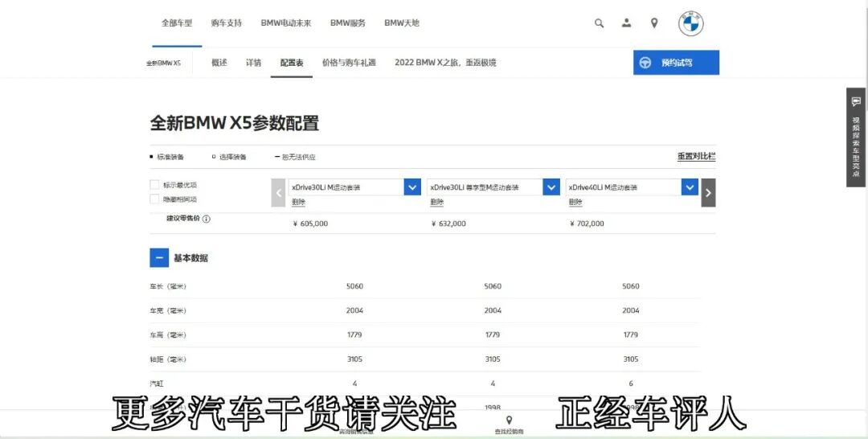Click the steering wheel test-drive icon
The width and height of the screenshot is (868, 439).
tap(645, 63)
